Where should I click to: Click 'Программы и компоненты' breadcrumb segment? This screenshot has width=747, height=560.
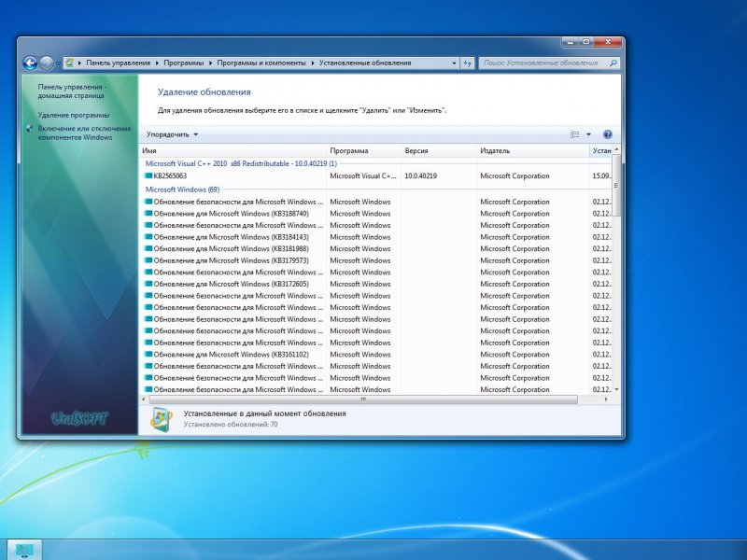261,63
